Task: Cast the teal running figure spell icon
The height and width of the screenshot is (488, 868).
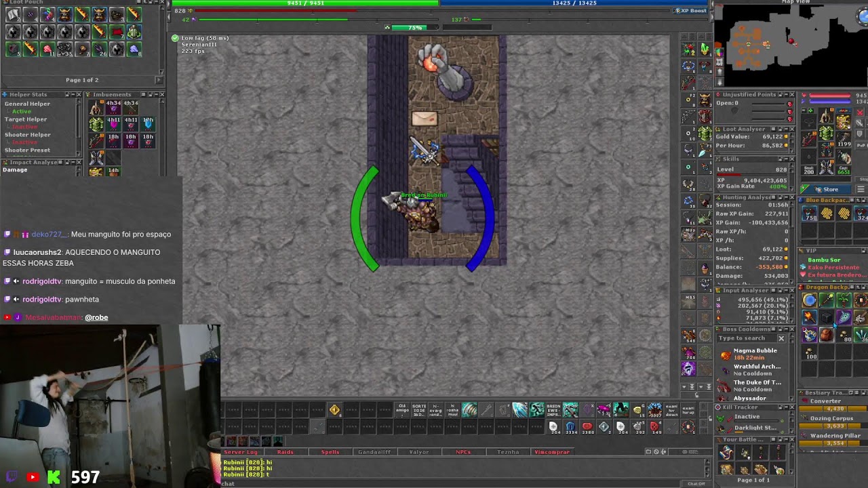Action: click(x=536, y=409)
